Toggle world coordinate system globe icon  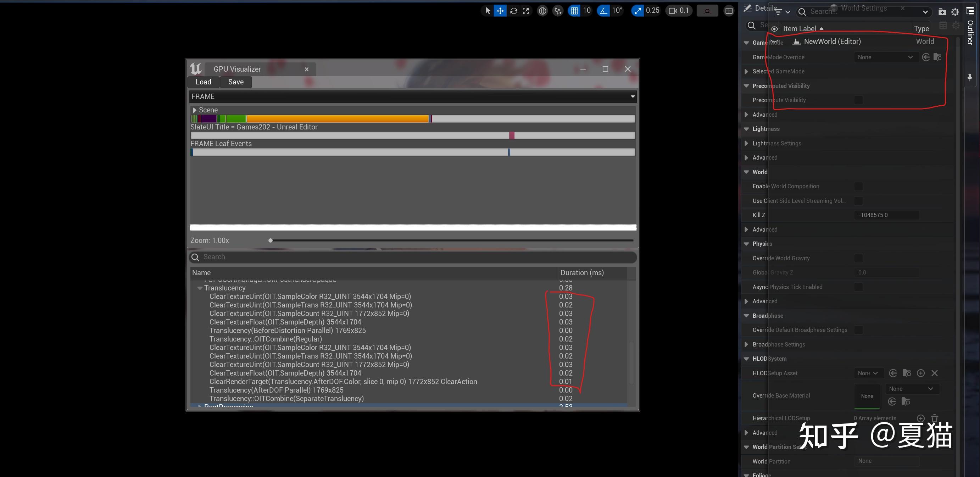tap(542, 11)
